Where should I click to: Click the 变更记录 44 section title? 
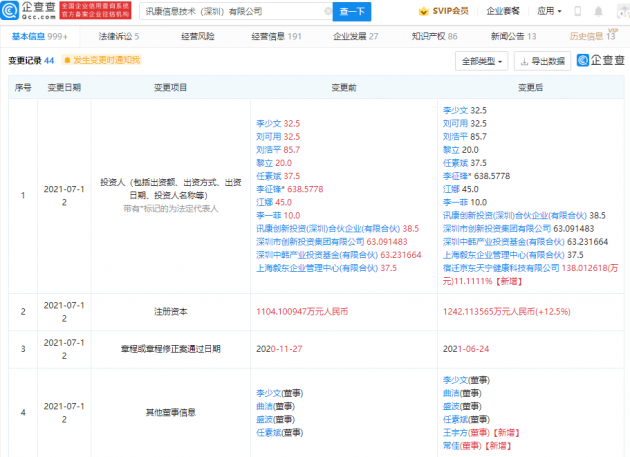pos(31,60)
